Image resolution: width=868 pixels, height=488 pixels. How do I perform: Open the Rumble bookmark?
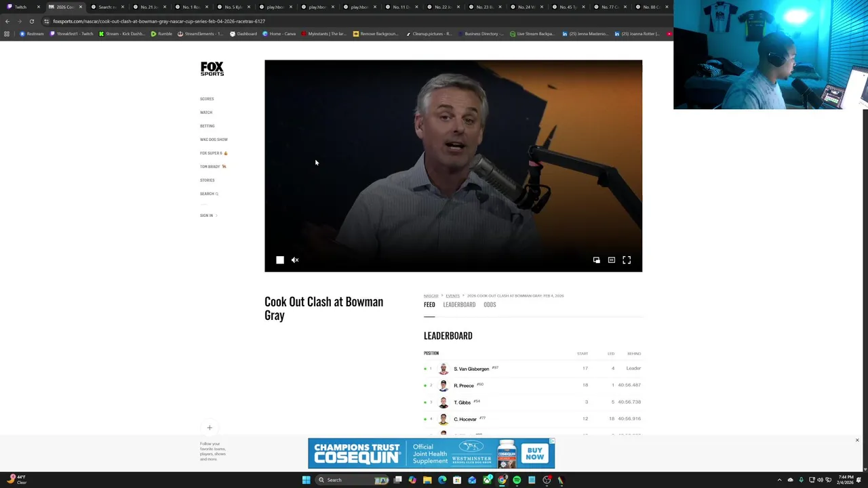point(161,34)
